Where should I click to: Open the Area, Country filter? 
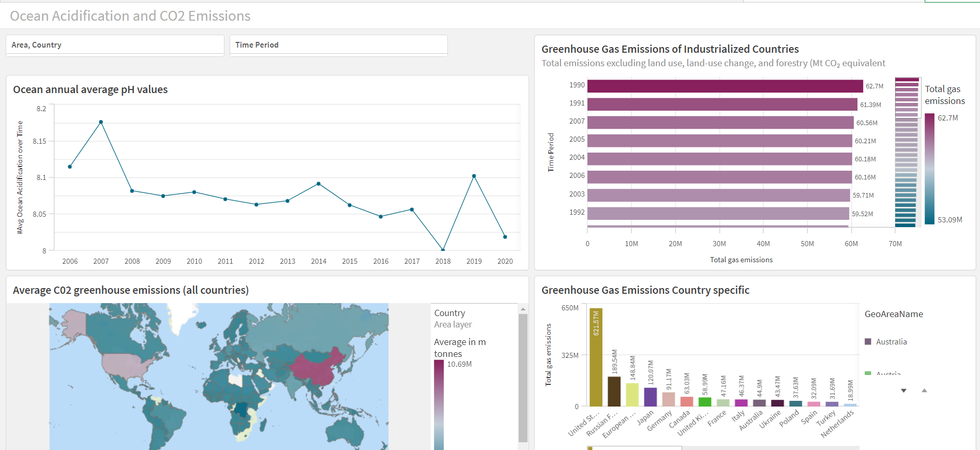(115, 45)
